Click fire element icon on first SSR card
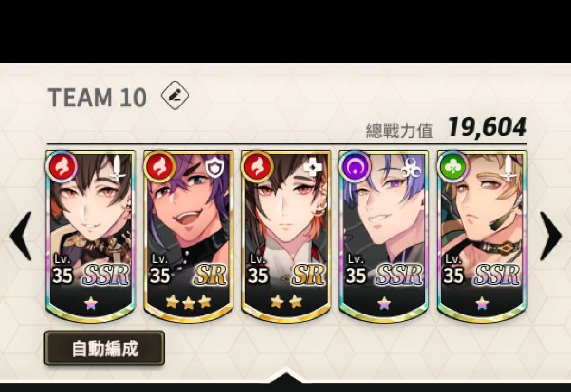571x392 pixels. point(62,167)
